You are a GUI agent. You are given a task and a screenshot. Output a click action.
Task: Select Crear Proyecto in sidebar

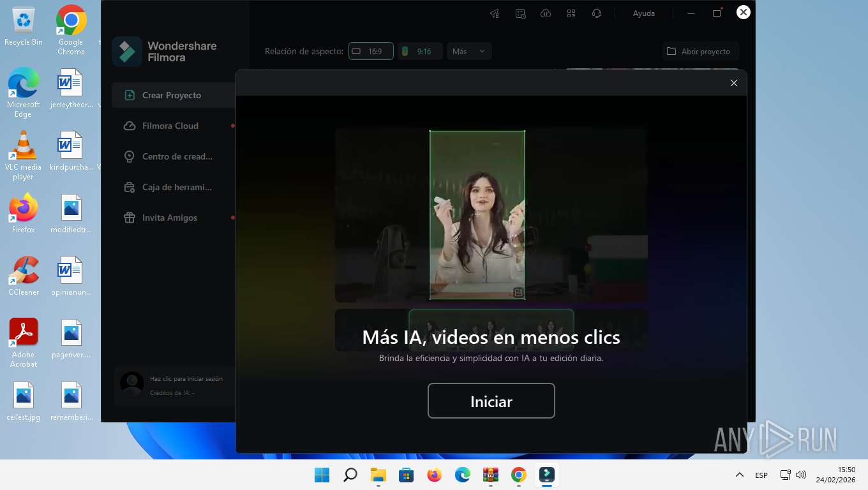click(x=174, y=95)
